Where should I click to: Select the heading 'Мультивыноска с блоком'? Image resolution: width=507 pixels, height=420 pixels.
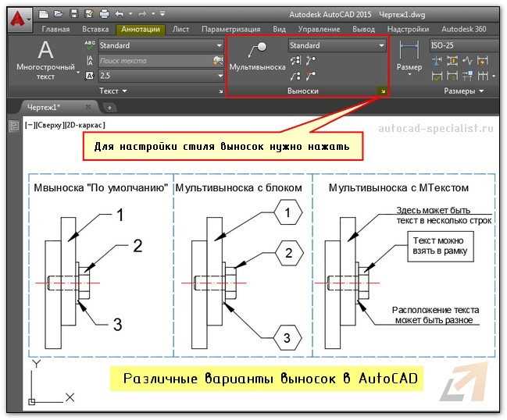click(238, 187)
